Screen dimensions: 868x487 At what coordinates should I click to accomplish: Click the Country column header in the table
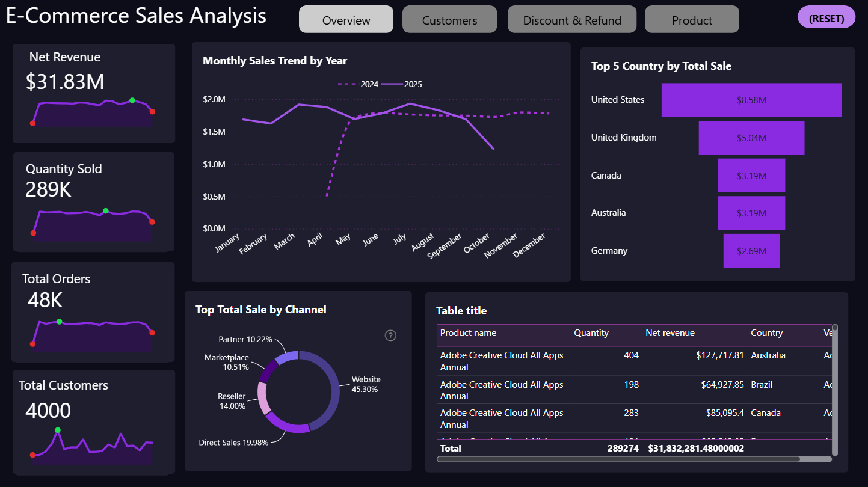[766, 333]
